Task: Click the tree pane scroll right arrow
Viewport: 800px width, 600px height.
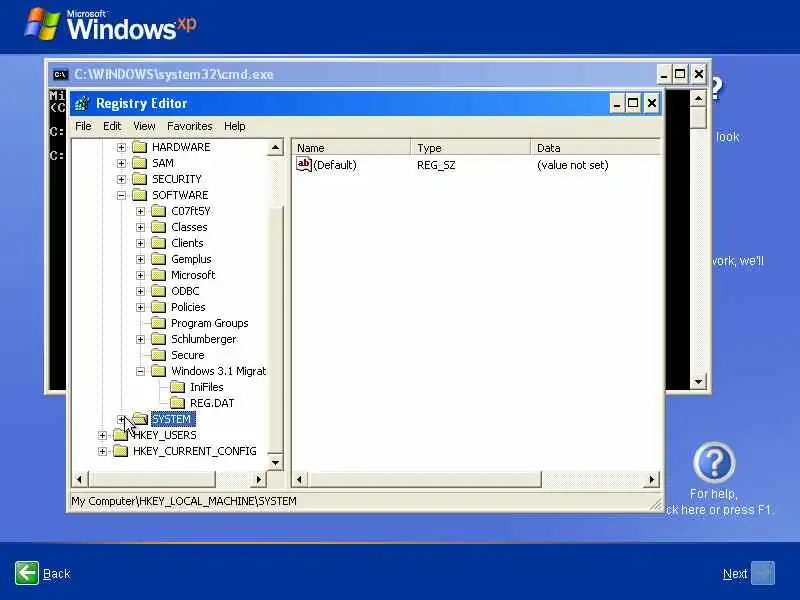Action: [x=259, y=479]
